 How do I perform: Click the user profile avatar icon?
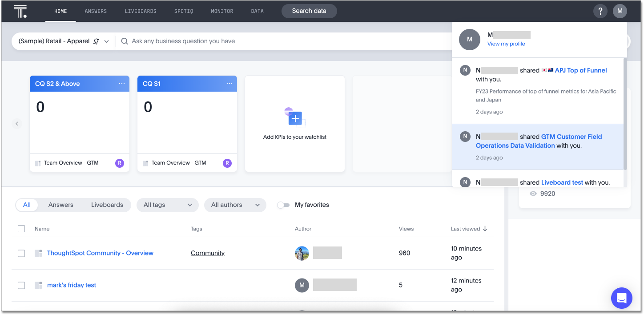pyautogui.click(x=620, y=11)
